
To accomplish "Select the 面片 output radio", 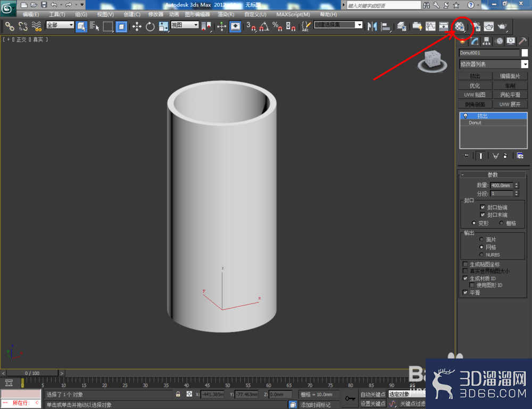I will (x=481, y=239).
